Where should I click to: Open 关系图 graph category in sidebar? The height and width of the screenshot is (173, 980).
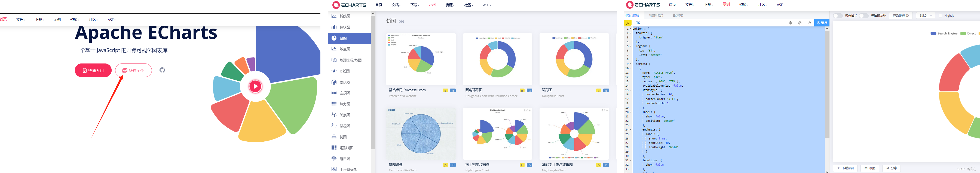349,115
